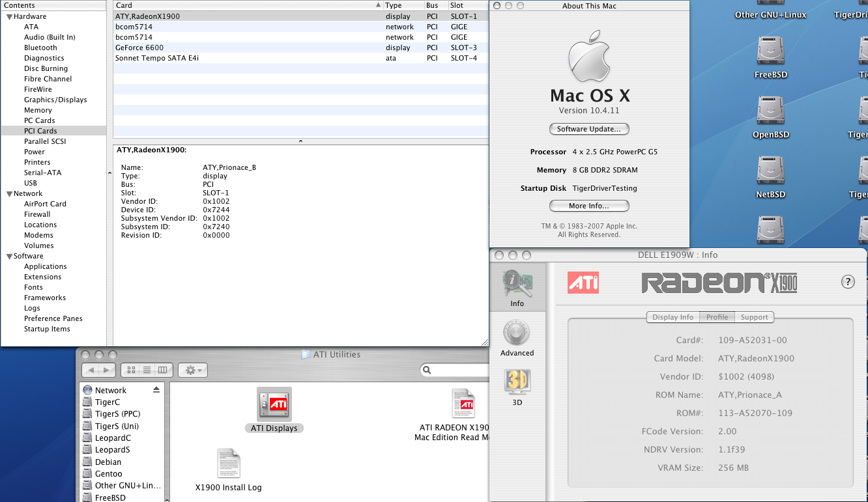Select the first bcom5714 network row
Viewport: 868px width, 502px height.
300,27
